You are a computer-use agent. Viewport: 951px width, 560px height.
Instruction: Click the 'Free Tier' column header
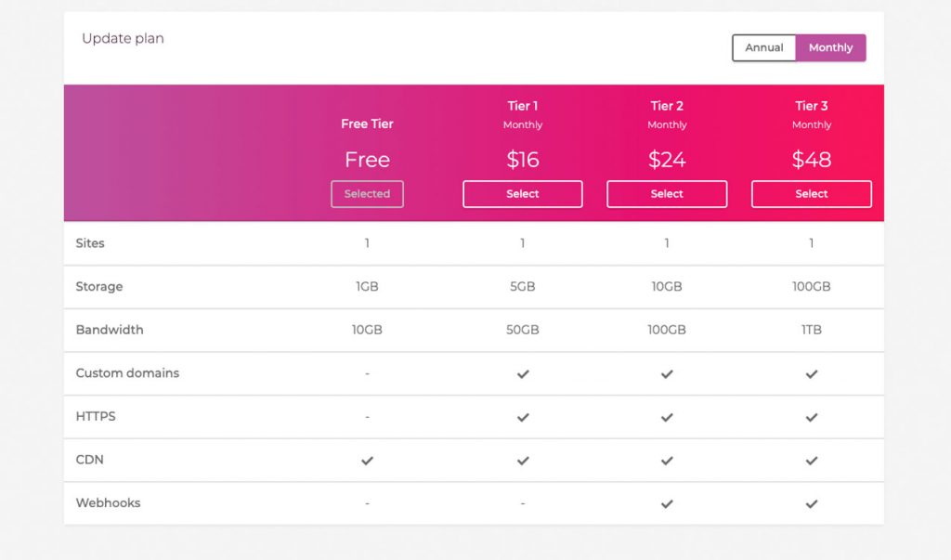[367, 124]
